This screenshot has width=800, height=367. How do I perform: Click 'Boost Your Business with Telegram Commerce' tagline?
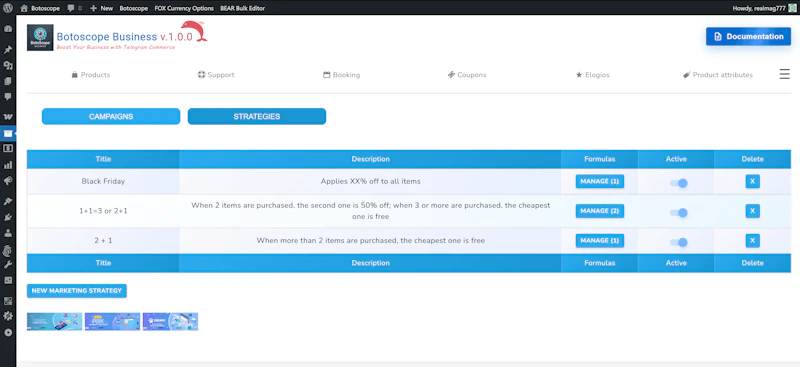click(x=116, y=47)
